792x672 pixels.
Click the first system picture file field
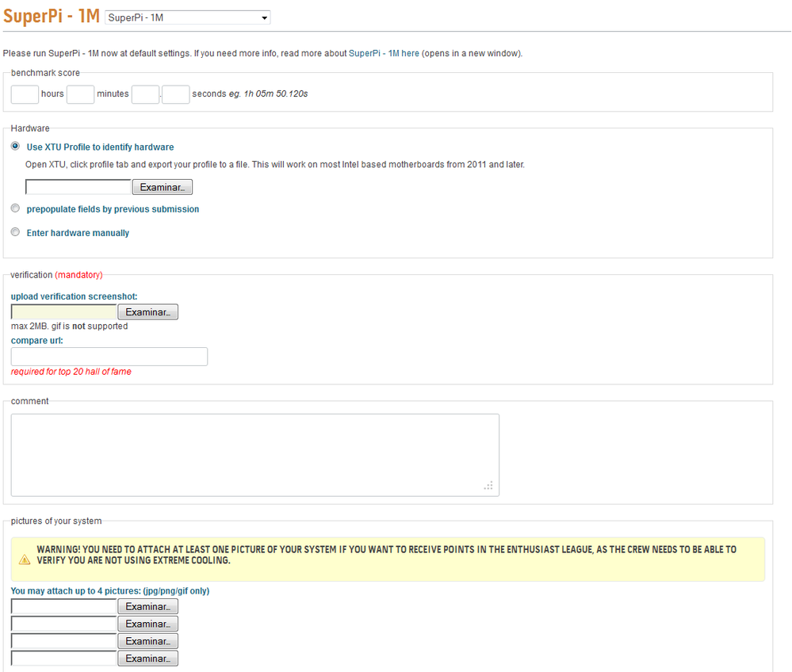tap(64, 606)
